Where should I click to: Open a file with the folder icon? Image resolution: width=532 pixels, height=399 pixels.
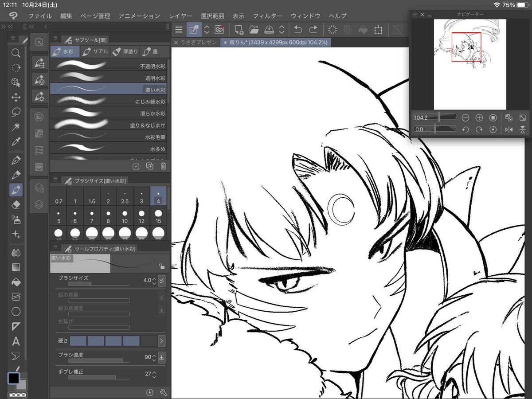(254, 30)
